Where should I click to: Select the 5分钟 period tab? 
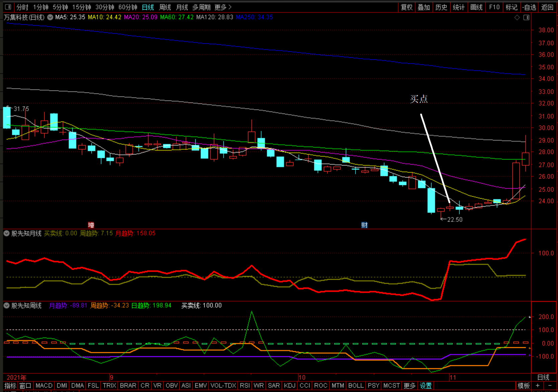point(61,7)
